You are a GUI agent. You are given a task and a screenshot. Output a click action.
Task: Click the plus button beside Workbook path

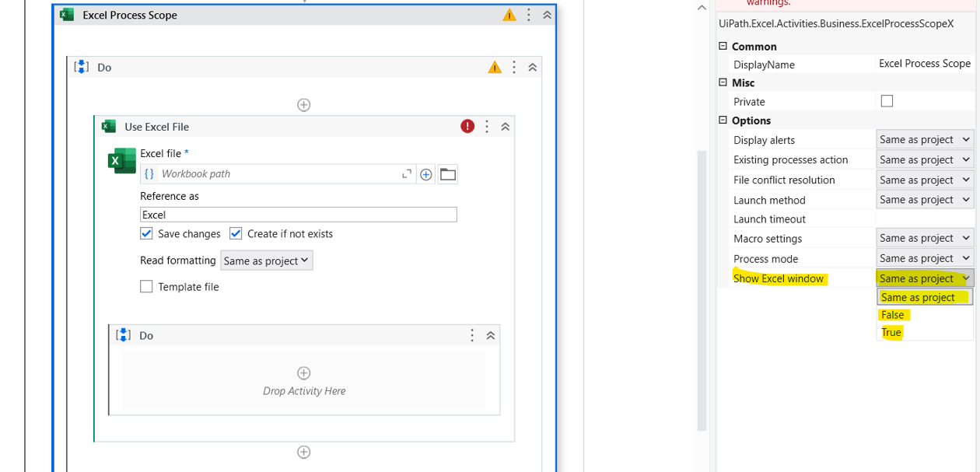(x=426, y=174)
